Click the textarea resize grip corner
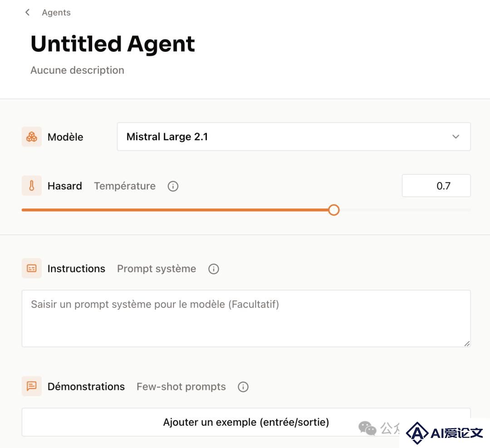490x448 pixels. point(467,344)
